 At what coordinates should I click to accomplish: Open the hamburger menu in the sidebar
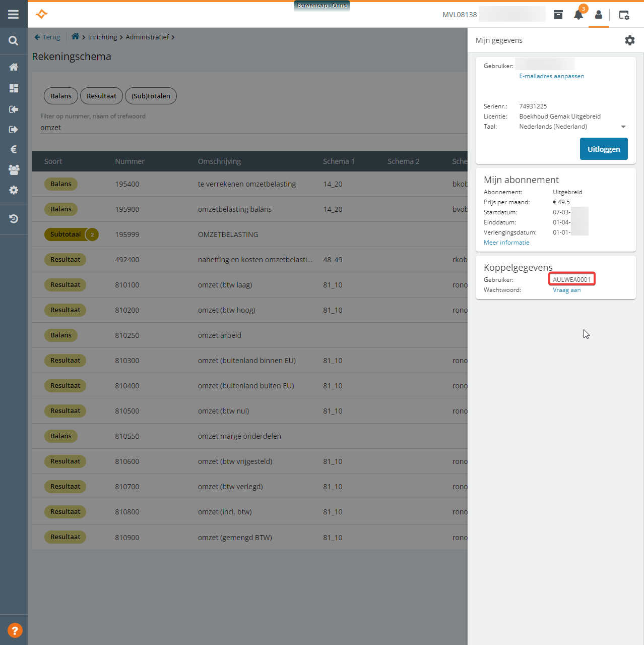[14, 15]
